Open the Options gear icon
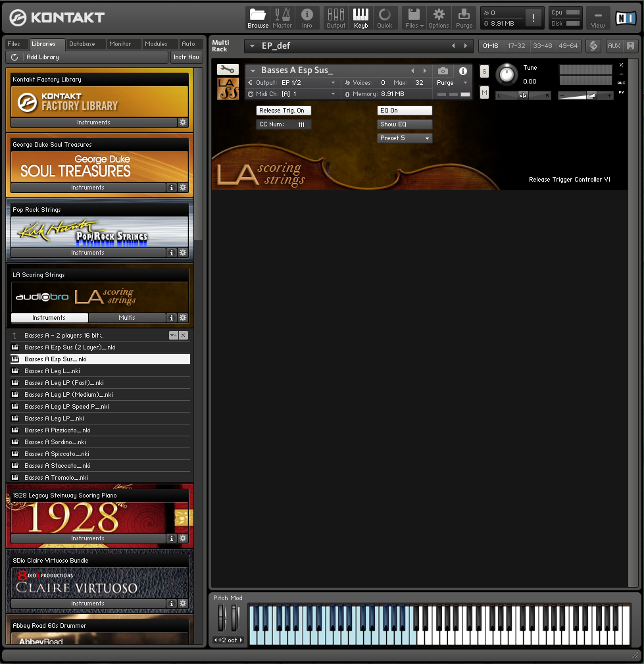Screen dimensions: 644x664 [439, 18]
